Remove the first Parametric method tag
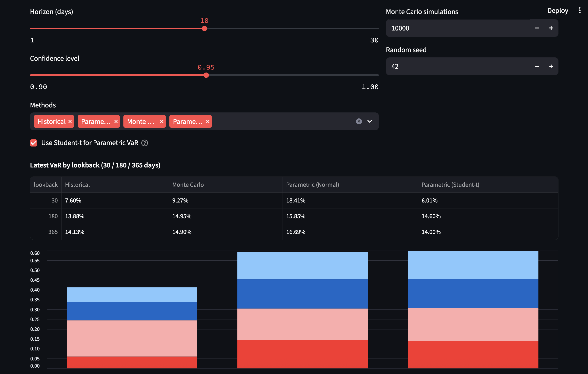Viewport: 588px width, 374px height. pos(116,121)
